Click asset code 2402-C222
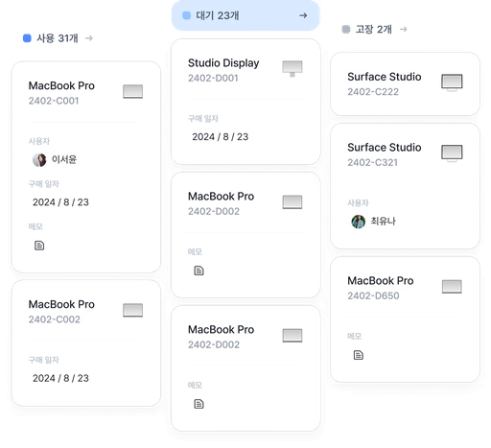The image size is (491, 448). click(373, 92)
